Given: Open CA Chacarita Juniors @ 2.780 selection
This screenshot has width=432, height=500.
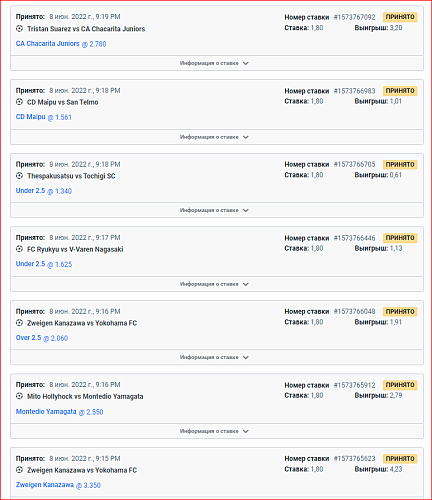Looking at the screenshot, I should [61, 44].
